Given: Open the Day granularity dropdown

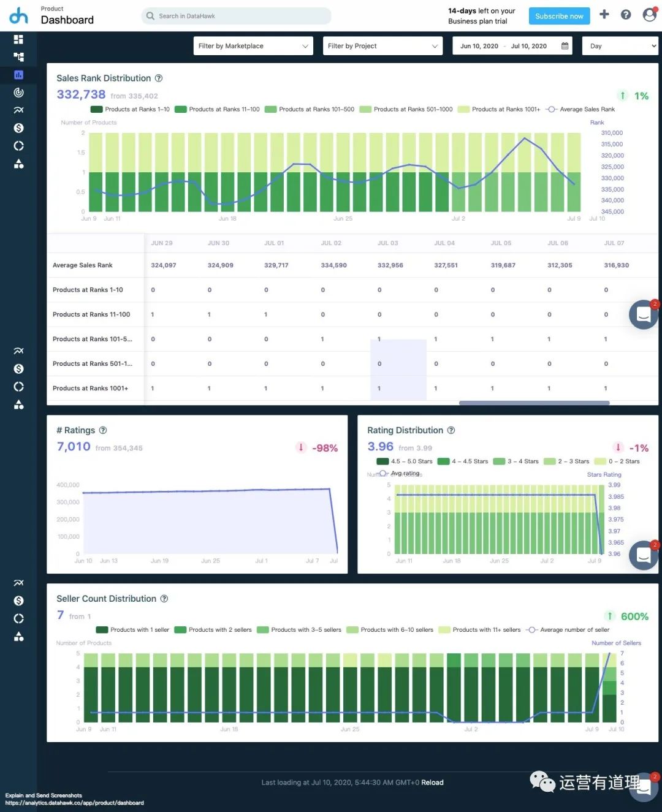Looking at the screenshot, I should click(622, 46).
